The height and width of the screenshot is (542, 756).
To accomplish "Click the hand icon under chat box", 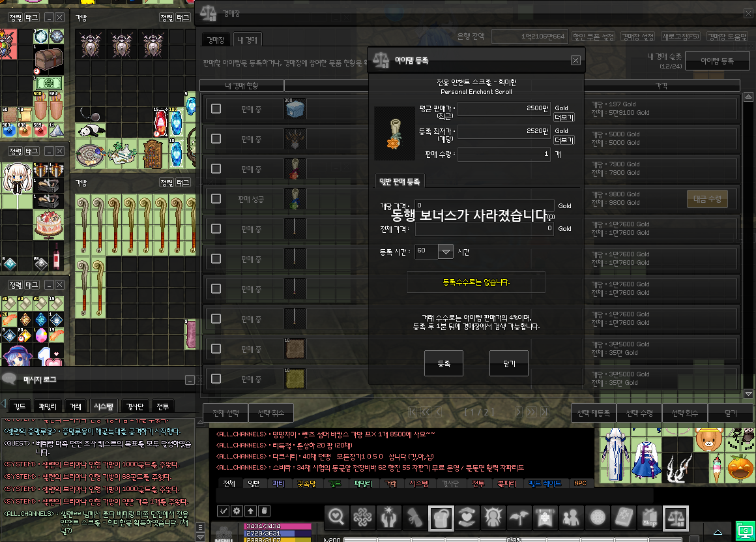I will 264,511.
